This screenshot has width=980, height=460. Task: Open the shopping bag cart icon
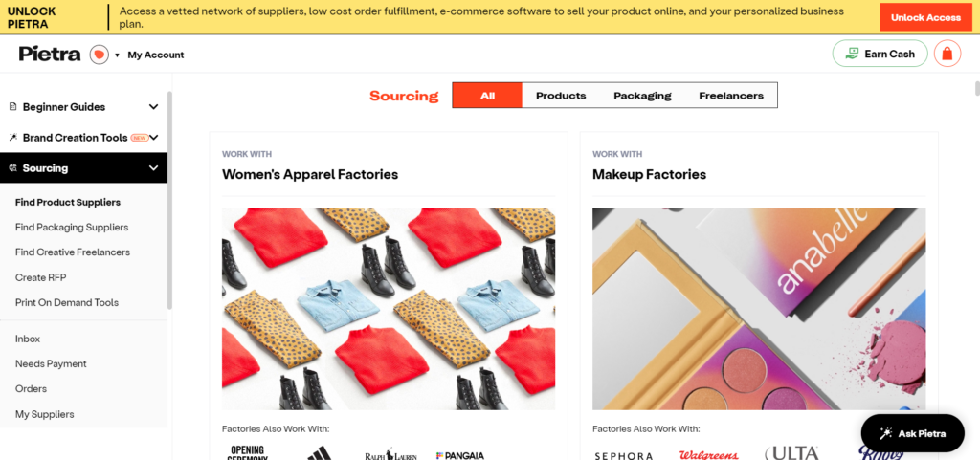click(947, 54)
